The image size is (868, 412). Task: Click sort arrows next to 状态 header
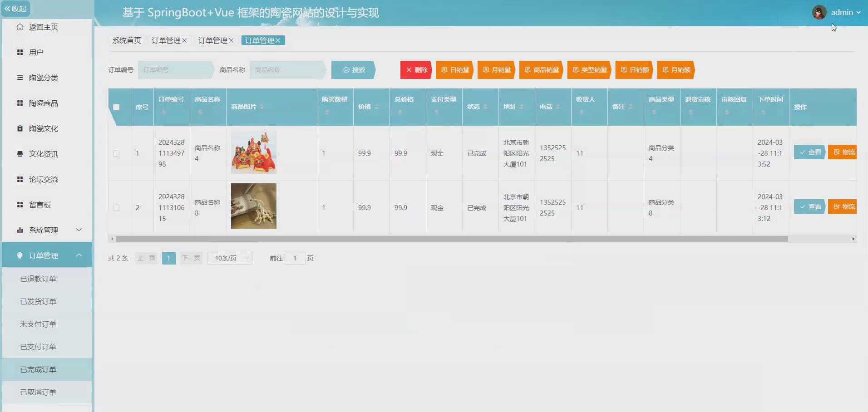pos(485,107)
